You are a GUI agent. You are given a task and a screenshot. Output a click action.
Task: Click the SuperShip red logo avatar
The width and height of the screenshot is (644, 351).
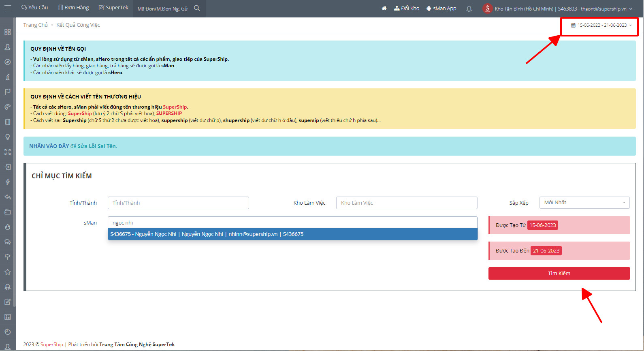click(487, 8)
